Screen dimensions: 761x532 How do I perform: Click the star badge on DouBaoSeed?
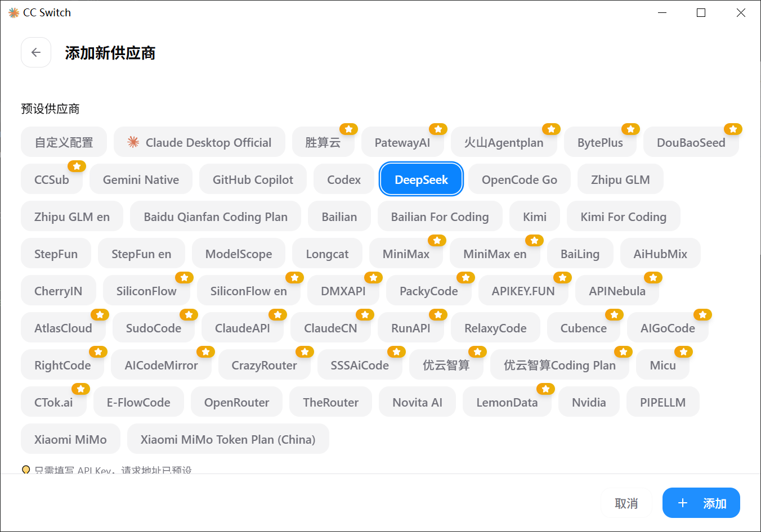733,129
